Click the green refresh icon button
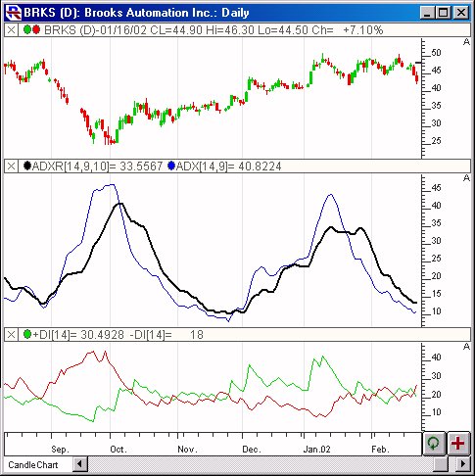The image size is (475, 476). click(434, 443)
